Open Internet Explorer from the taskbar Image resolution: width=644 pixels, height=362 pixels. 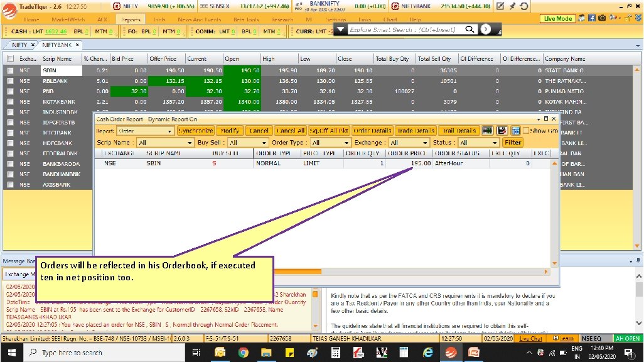click(x=428, y=353)
